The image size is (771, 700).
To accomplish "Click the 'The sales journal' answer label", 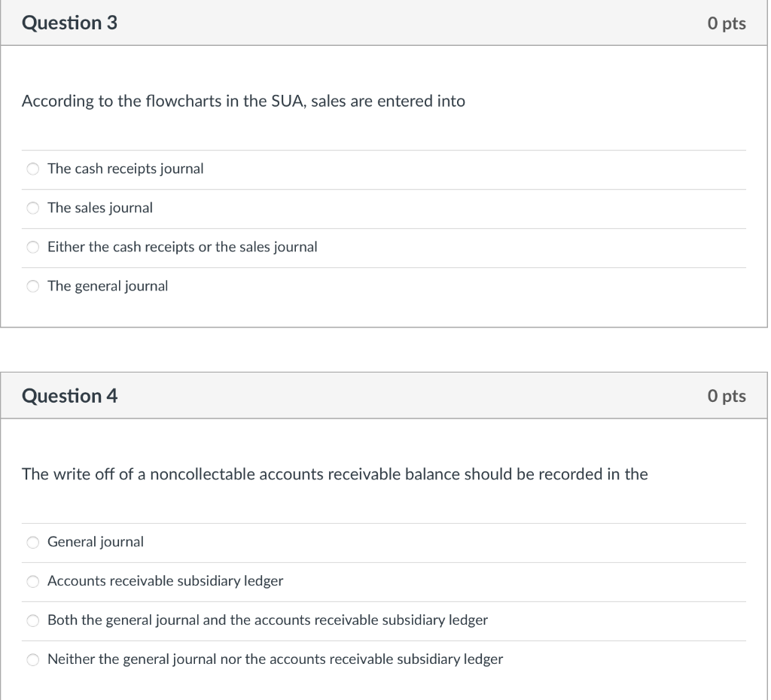I will (100, 208).
